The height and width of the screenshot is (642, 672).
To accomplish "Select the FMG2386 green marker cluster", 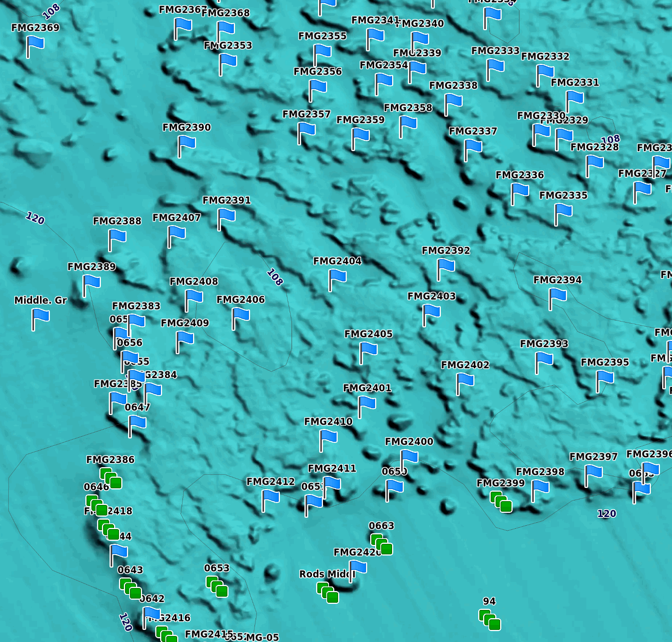I will [x=111, y=478].
